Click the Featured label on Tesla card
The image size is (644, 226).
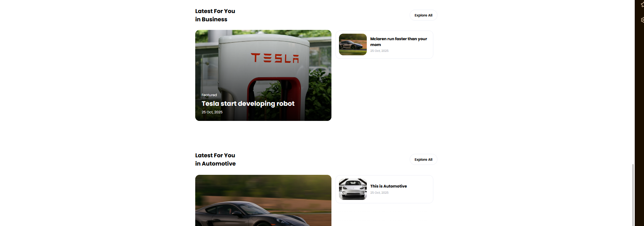pyautogui.click(x=209, y=95)
